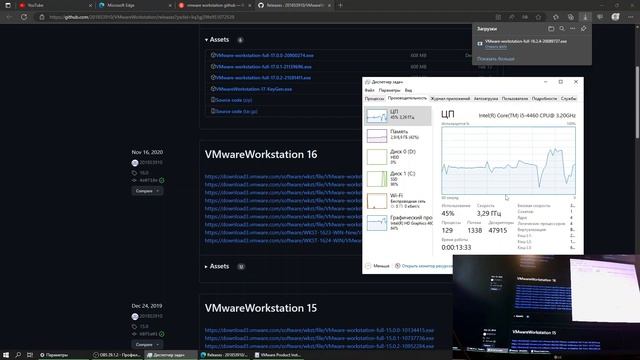
Task: Switch to VMware Product Installer taskbar button
Action: [278, 355]
